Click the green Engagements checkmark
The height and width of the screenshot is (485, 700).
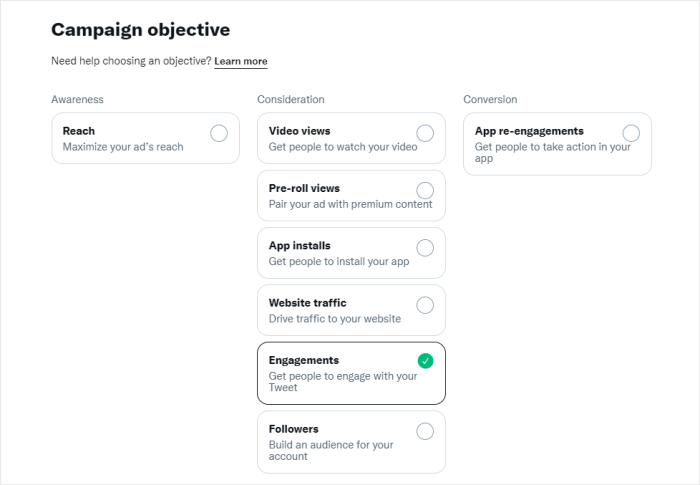click(x=425, y=361)
